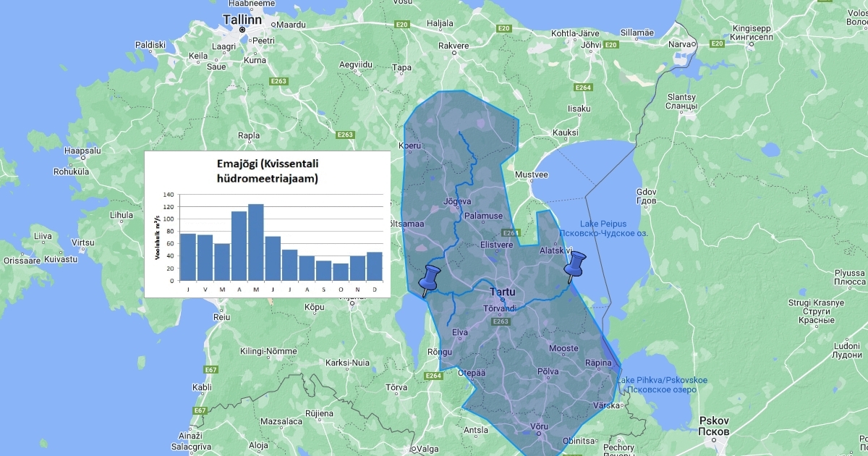Click the E264 road shield above Iisaku
Viewport: 868px width, 456px height.
pyautogui.click(x=584, y=88)
